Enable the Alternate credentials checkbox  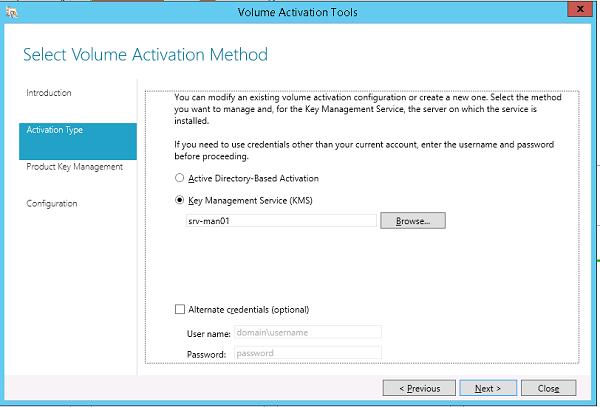(x=179, y=309)
